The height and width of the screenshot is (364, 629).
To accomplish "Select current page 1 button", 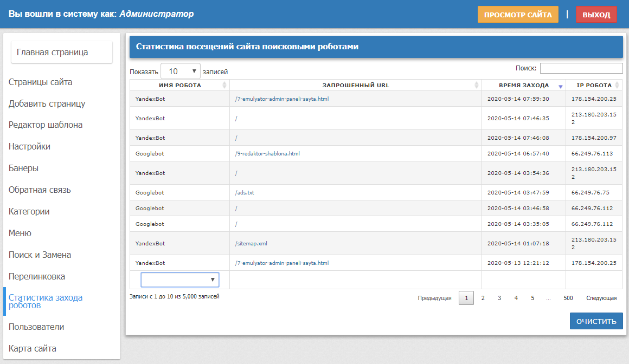I will coord(466,298).
